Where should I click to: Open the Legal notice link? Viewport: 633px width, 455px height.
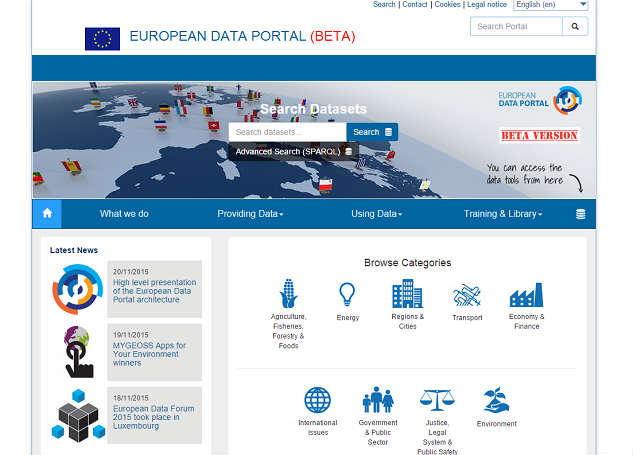click(487, 4)
